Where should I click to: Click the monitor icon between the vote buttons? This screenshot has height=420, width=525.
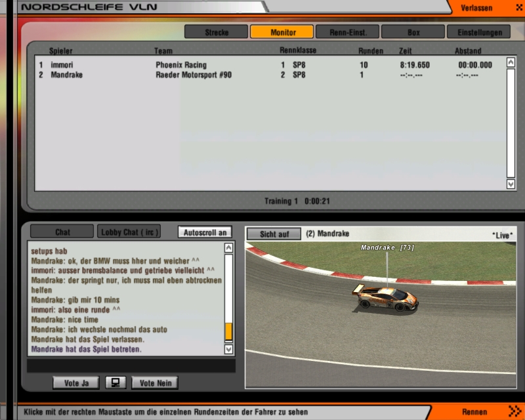115,383
